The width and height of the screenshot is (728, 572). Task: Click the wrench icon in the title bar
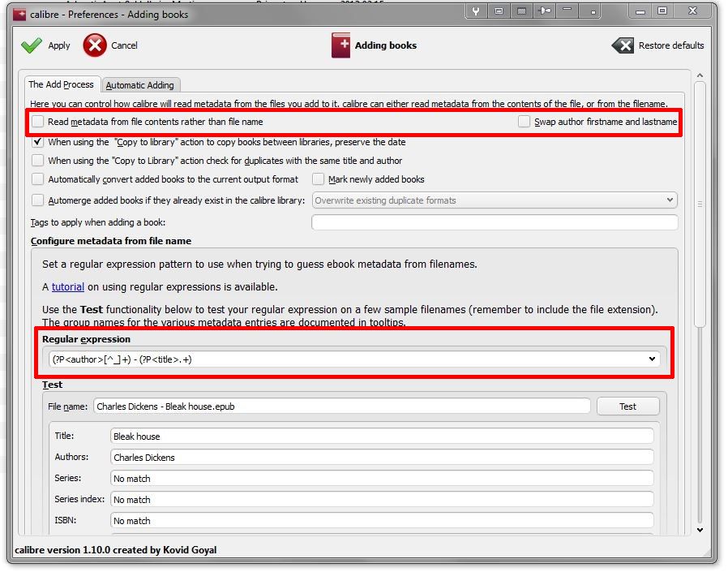[x=476, y=11]
